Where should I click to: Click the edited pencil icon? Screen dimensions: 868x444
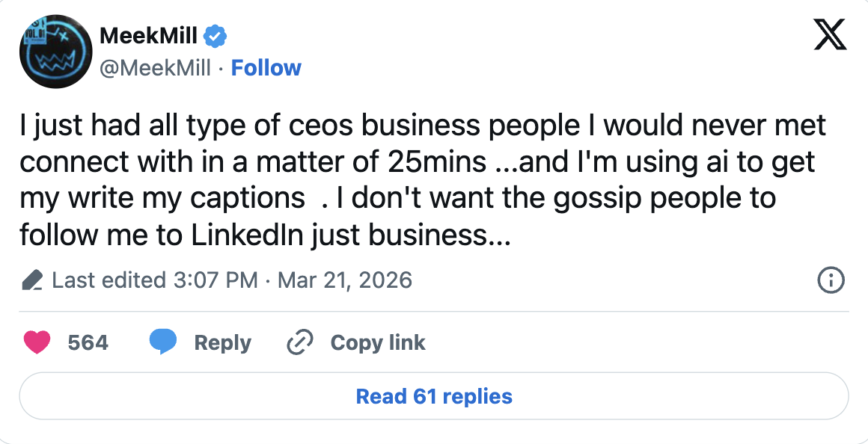(x=32, y=280)
